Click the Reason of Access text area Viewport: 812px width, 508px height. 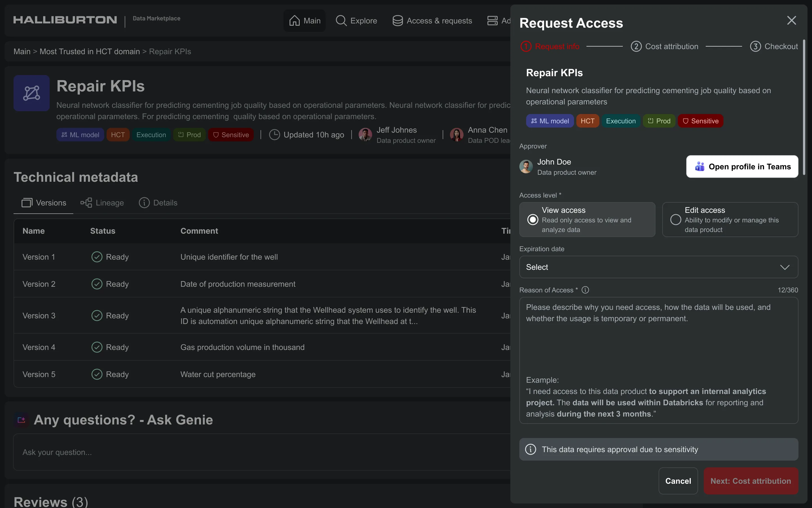tap(658, 360)
